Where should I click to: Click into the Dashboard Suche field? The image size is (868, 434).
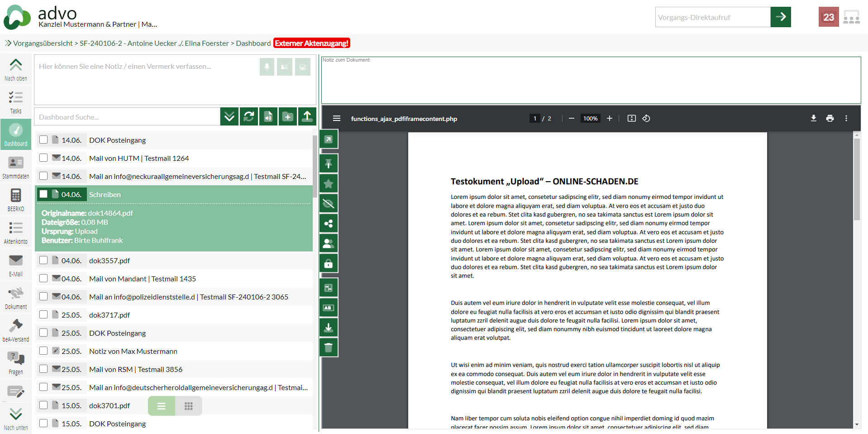[127, 117]
